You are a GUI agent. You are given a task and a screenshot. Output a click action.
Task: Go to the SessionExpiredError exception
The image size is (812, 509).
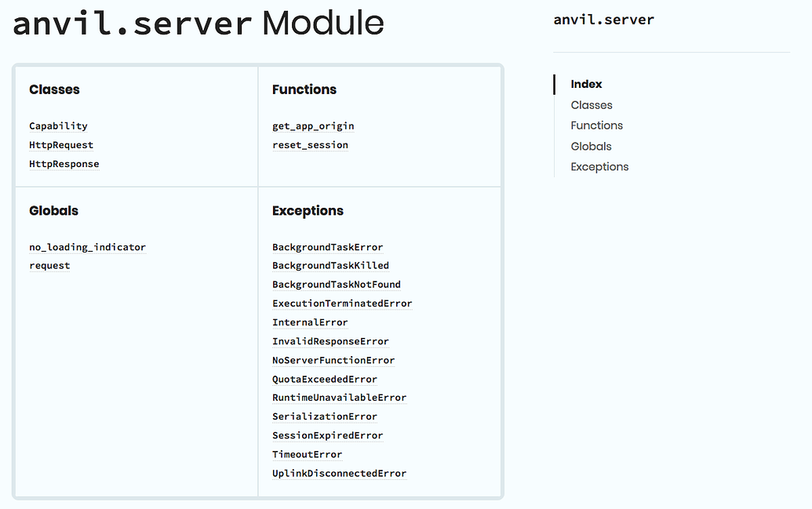point(327,436)
